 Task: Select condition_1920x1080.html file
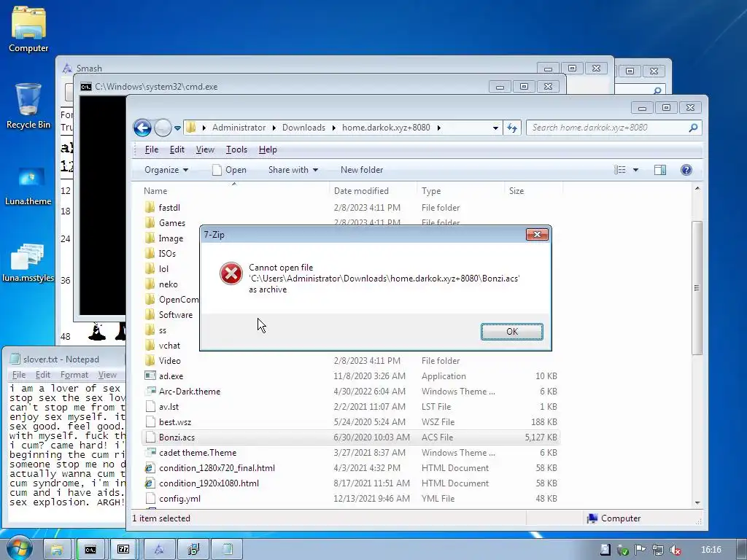[351, 483]
